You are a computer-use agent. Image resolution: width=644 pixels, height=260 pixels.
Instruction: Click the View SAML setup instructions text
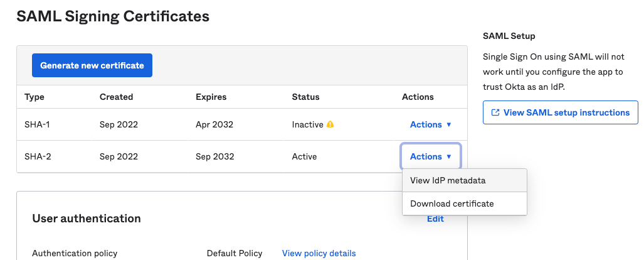(566, 113)
